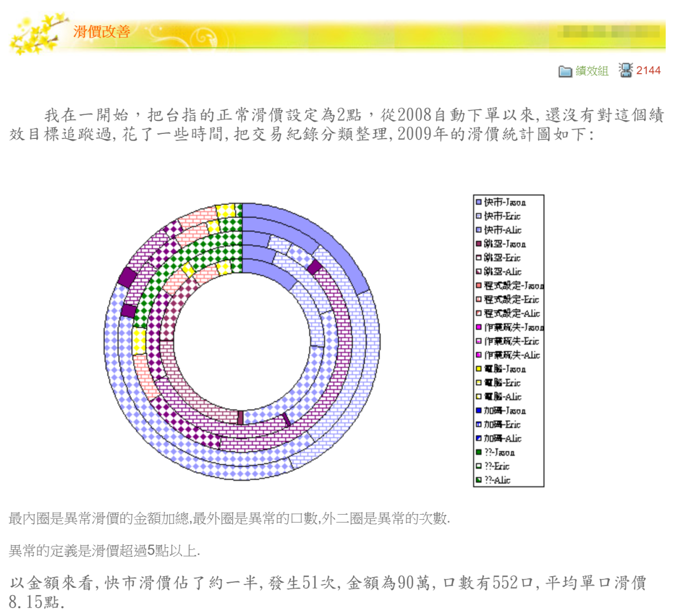The width and height of the screenshot is (675, 616).
Task: Select legend label 快市-Eric
Action: tap(502, 216)
